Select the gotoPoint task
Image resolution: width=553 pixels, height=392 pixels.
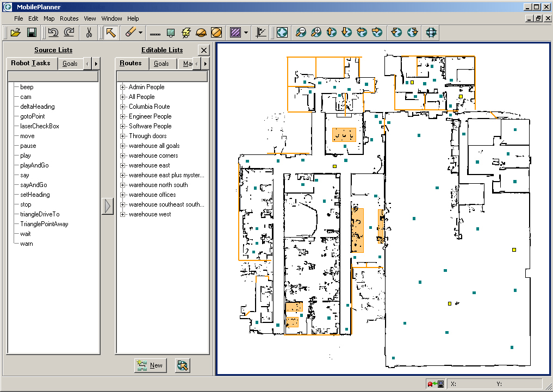(x=33, y=116)
